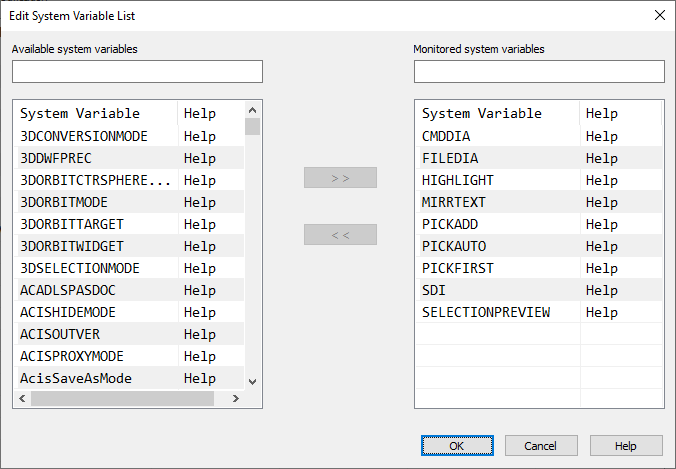Image resolution: width=676 pixels, height=469 pixels.
Task: Click the horizontal scrollbar's left arrow
Action: [x=23, y=399]
